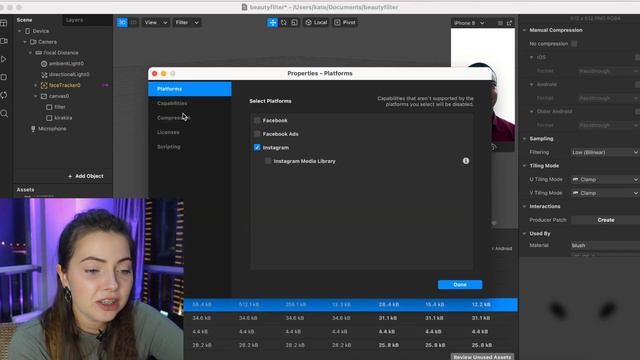Click the blush Material field
640x360 pixels.
pos(605,245)
